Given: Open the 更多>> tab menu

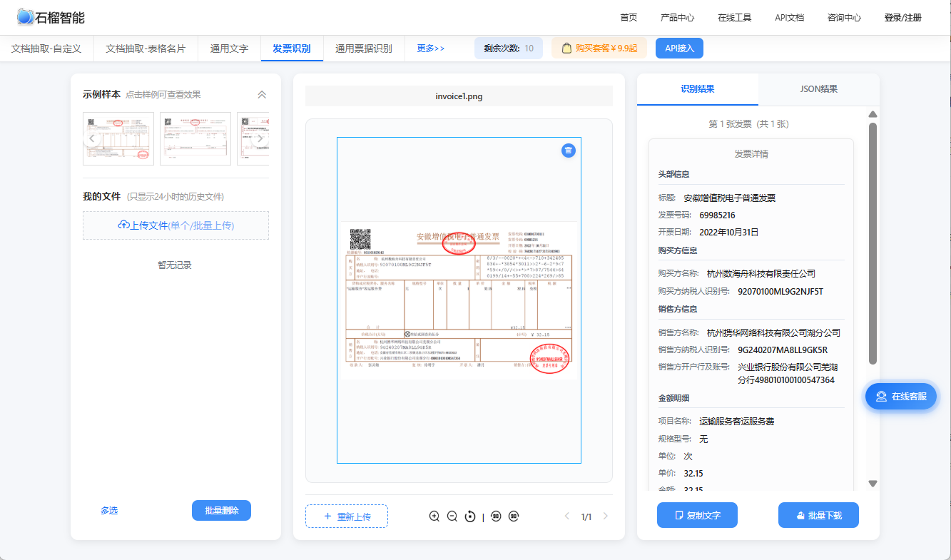Looking at the screenshot, I should tap(431, 49).
